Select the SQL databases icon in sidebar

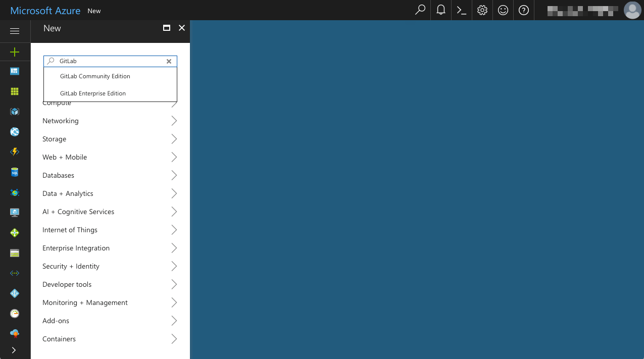point(15,172)
